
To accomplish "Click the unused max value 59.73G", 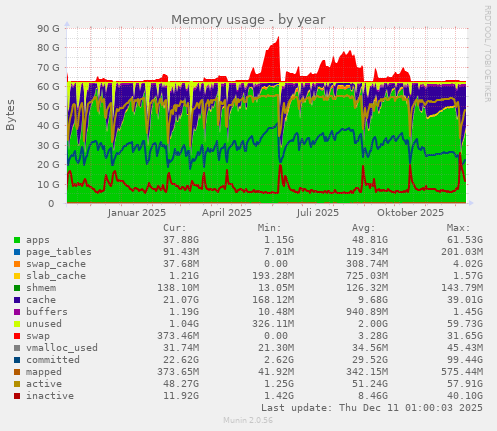I will click(465, 324).
